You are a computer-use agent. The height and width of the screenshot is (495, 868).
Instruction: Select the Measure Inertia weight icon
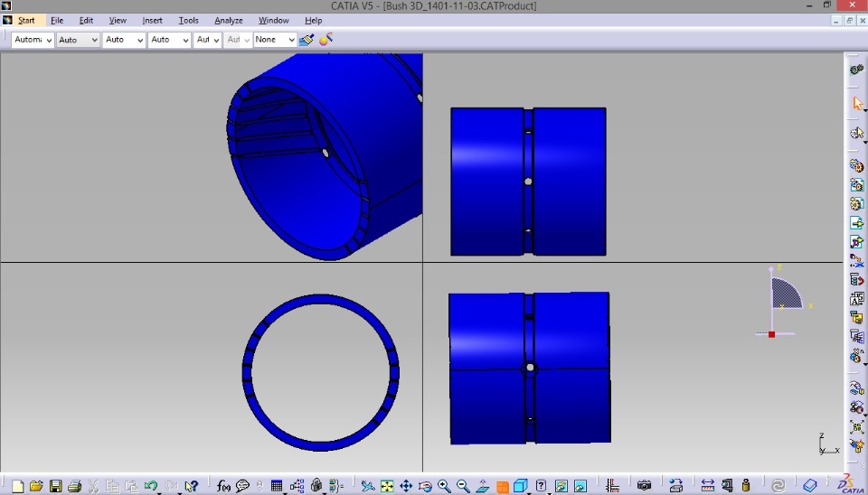[x=746, y=486]
